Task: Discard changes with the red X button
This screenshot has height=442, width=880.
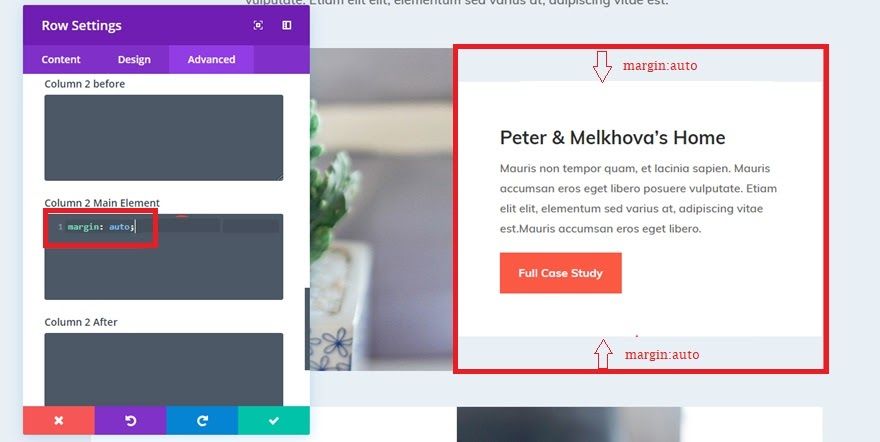Action: tap(59, 420)
